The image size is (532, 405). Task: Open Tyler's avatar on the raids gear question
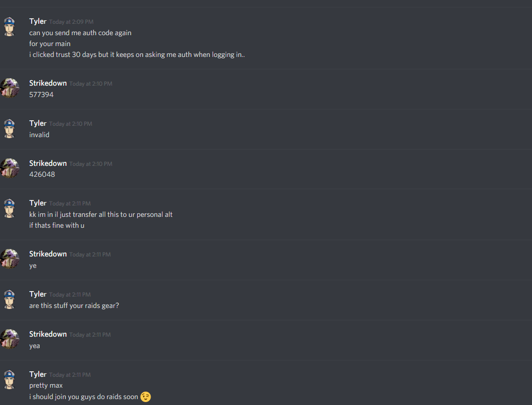tap(9, 299)
